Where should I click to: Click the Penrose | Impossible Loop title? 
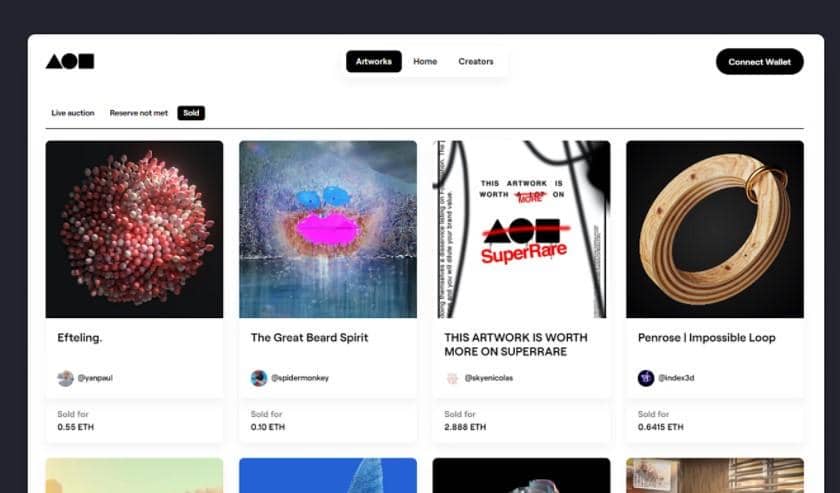[x=707, y=338]
